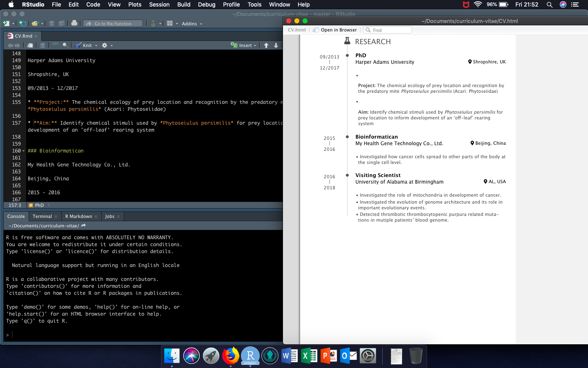588x368 pixels.
Task: Click the New File icon
Action: pyautogui.click(x=6, y=23)
